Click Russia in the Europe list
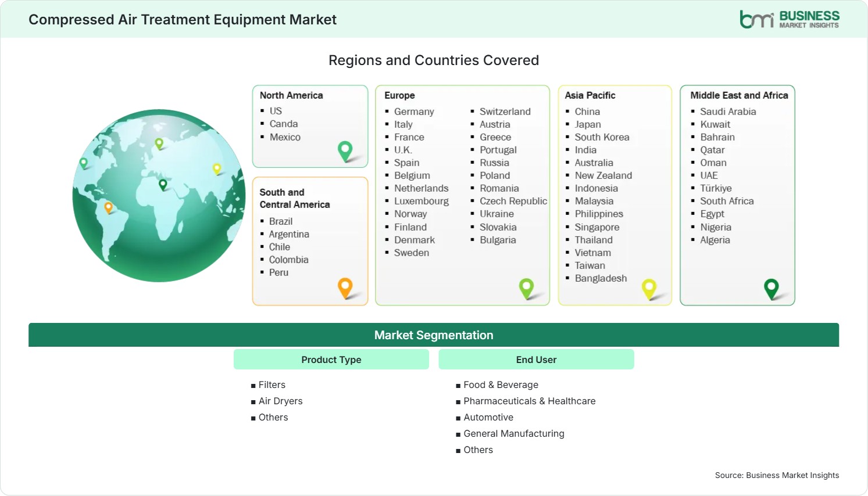Viewport: 868px width, 496px height. [494, 163]
